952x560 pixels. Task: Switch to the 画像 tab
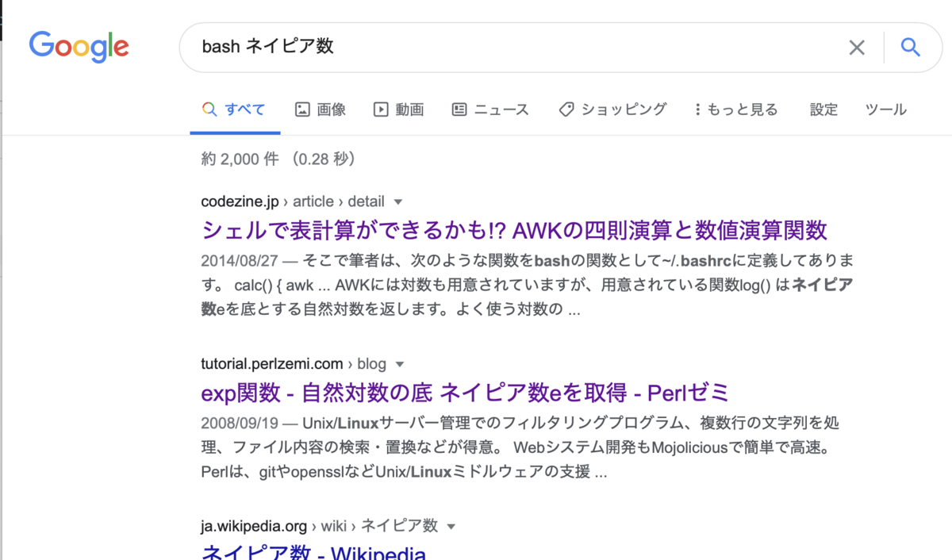coord(321,109)
